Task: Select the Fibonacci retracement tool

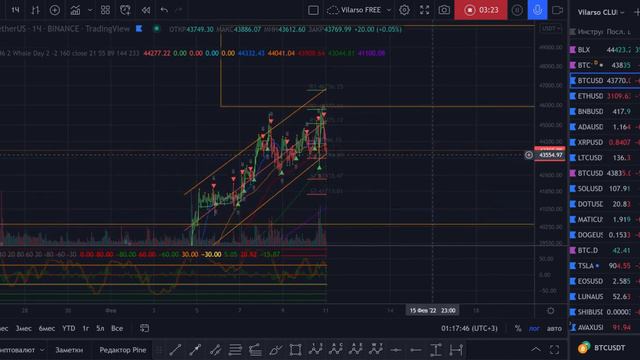Action: 235,350
